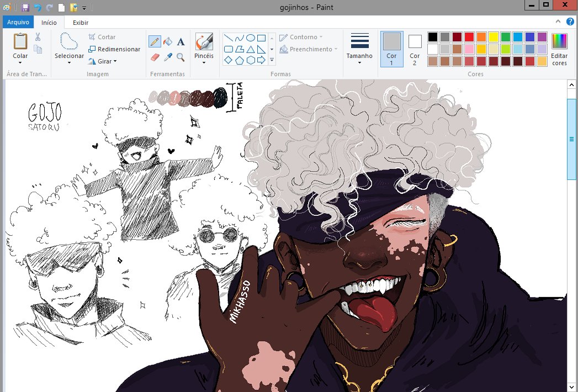Open customize quick access toolbar arrow
The width and height of the screenshot is (578, 392).
pos(84,8)
